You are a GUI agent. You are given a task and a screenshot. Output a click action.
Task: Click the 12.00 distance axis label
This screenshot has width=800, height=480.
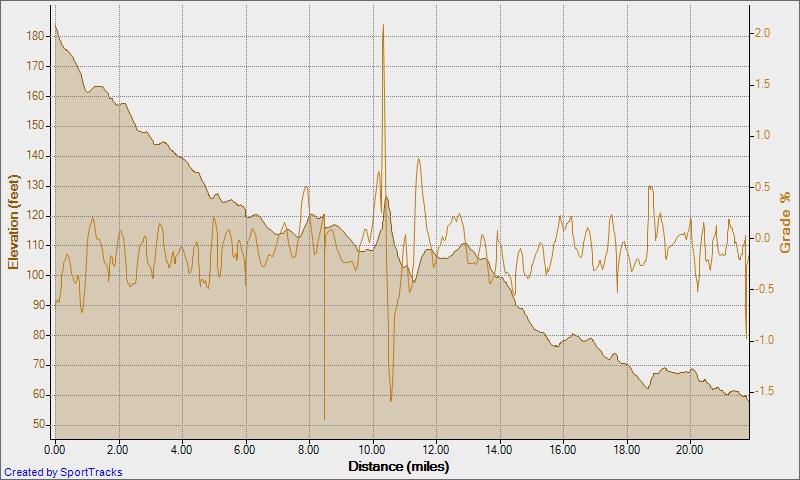click(x=436, y=450)
